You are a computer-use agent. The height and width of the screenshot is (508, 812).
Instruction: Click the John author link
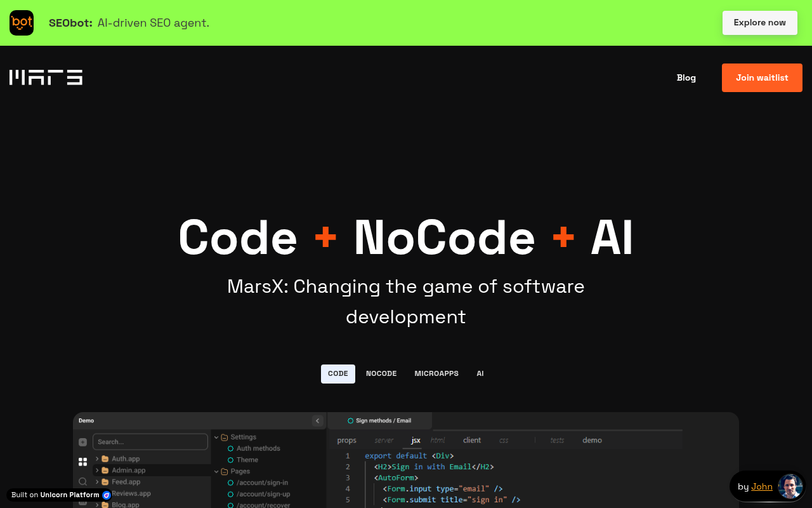(762, 486)
